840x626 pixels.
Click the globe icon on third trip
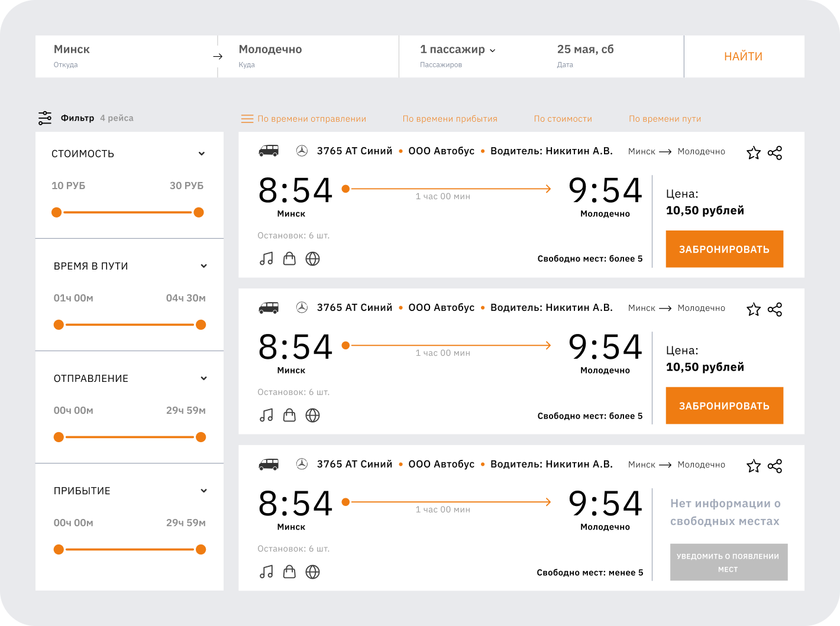[x=312, y=572]
